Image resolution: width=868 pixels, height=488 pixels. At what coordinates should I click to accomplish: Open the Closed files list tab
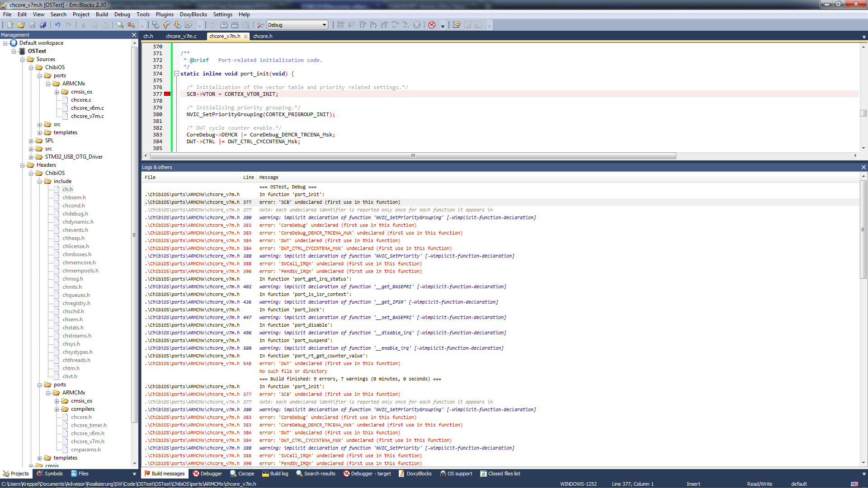[x=500, y=474]
